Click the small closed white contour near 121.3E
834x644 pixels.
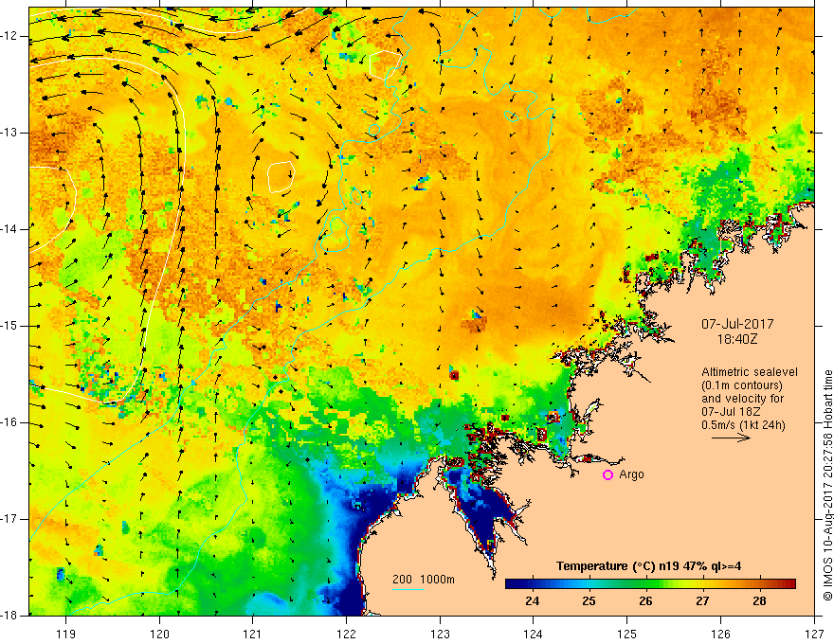pos(281,176)
